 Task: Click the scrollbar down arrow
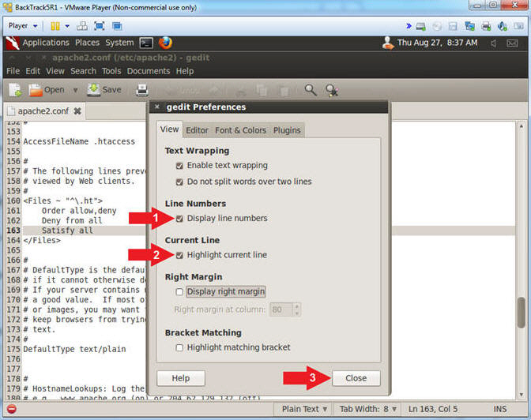coord(522,395)
